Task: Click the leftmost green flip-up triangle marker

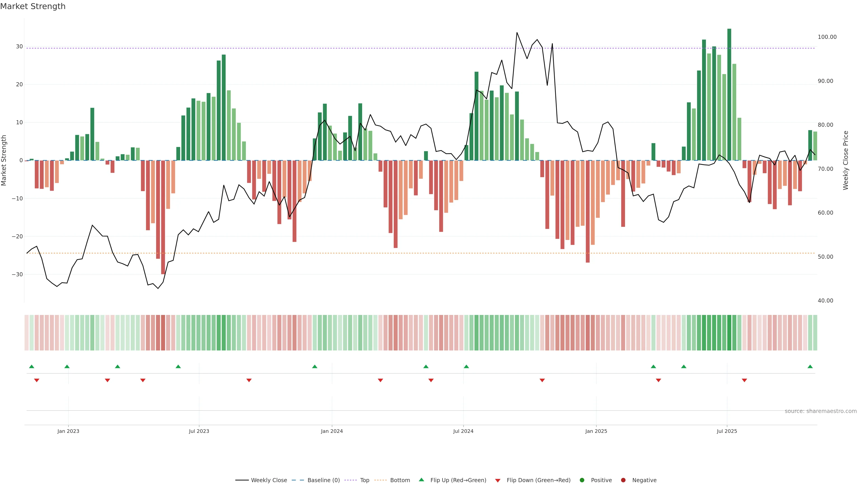Action: pyautogui.click(x=32, y=366)
